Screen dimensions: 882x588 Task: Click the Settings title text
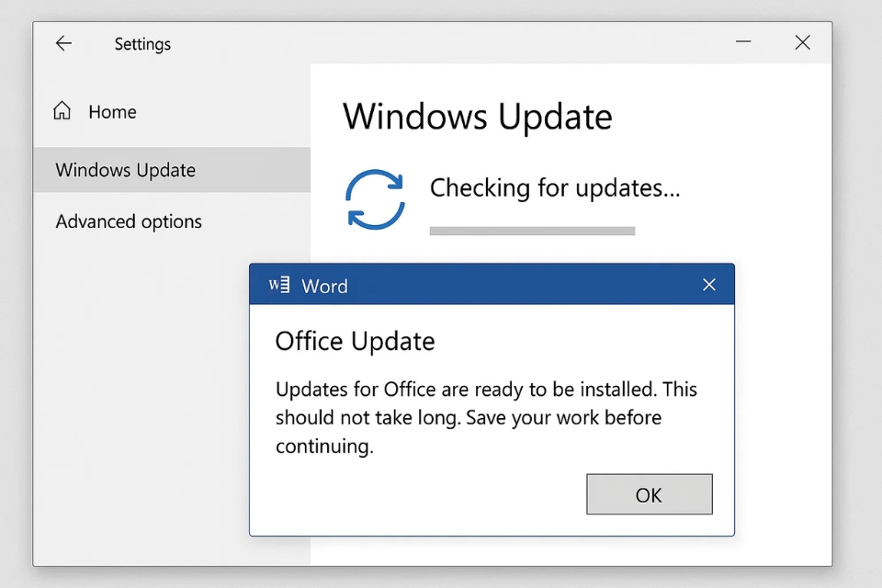click(142, 43)
